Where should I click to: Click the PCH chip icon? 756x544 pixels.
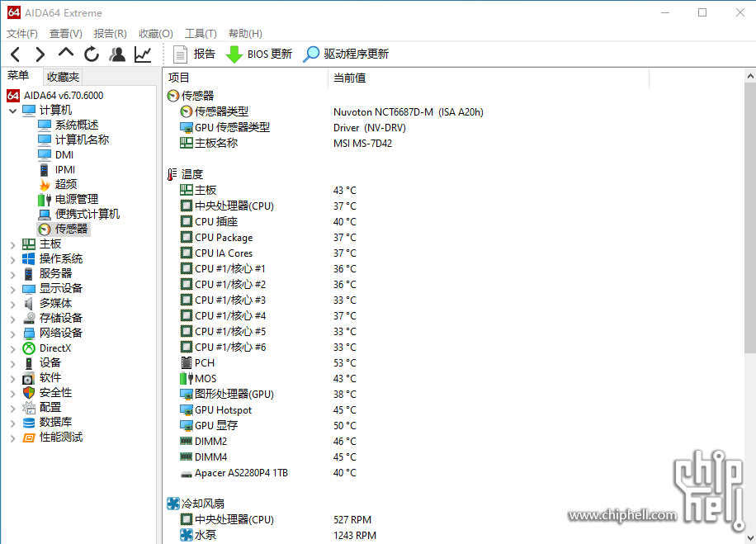point(186,362)
